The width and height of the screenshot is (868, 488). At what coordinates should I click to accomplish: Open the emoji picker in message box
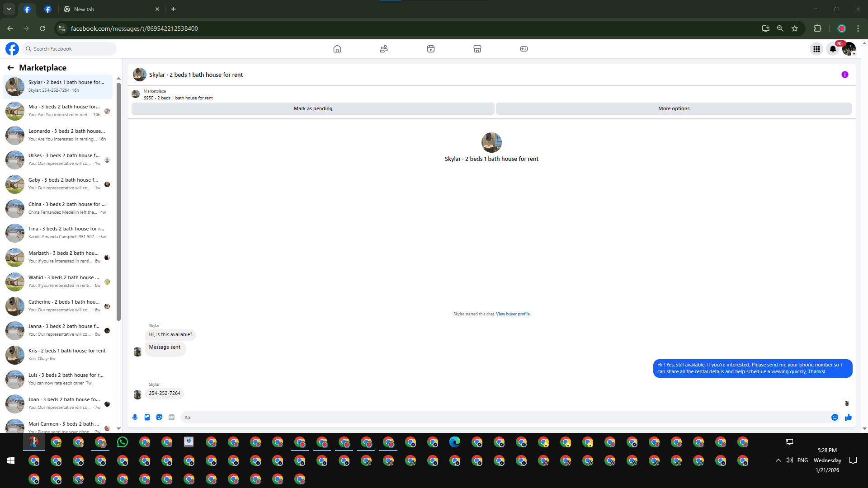pyautogui.click(x=835, y=418)
